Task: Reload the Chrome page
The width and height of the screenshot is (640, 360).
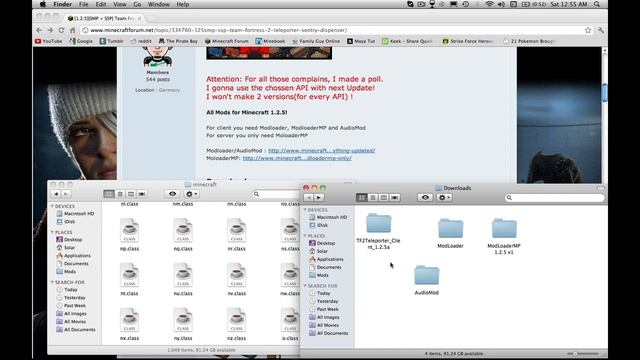Action: 61,30
